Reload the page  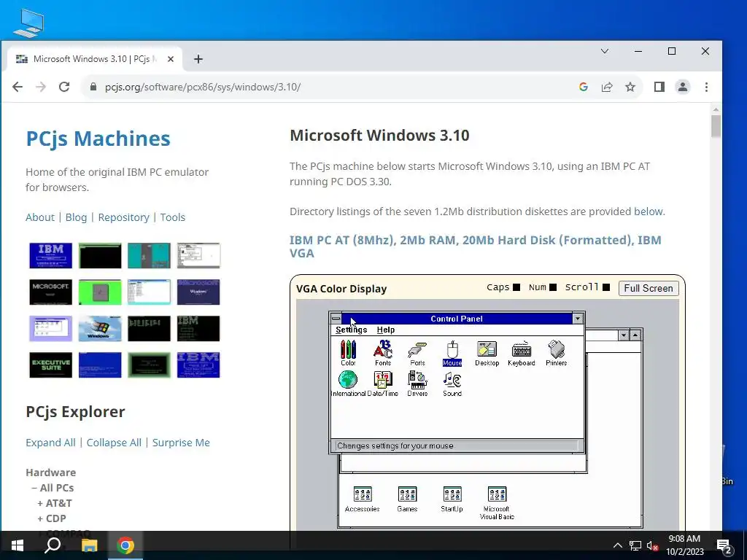[x=64, y=87]
